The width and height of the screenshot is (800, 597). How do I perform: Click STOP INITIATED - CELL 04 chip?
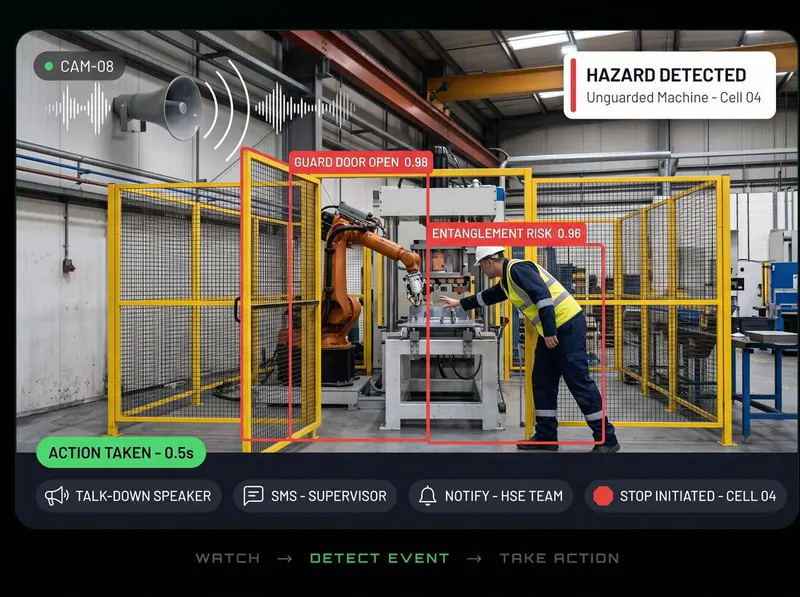pyautogui.click(x=686, y=495)
